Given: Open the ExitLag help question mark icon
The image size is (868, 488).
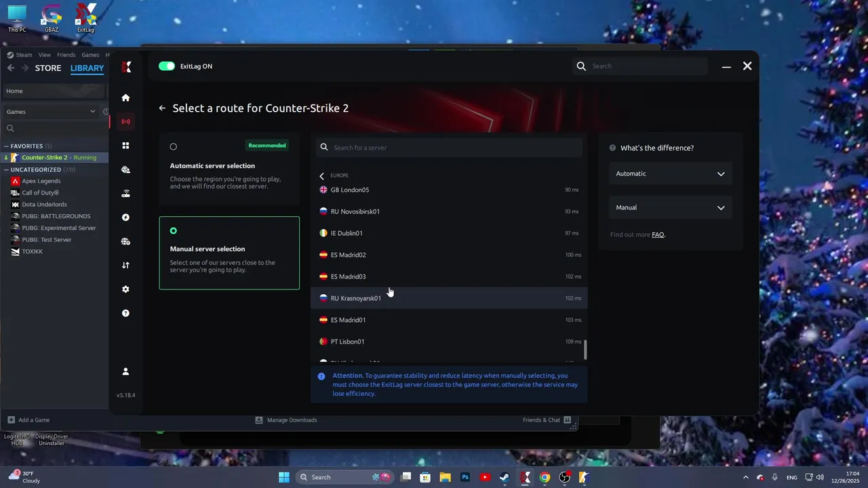Looking at the screenshot, I should pos(125,313).
